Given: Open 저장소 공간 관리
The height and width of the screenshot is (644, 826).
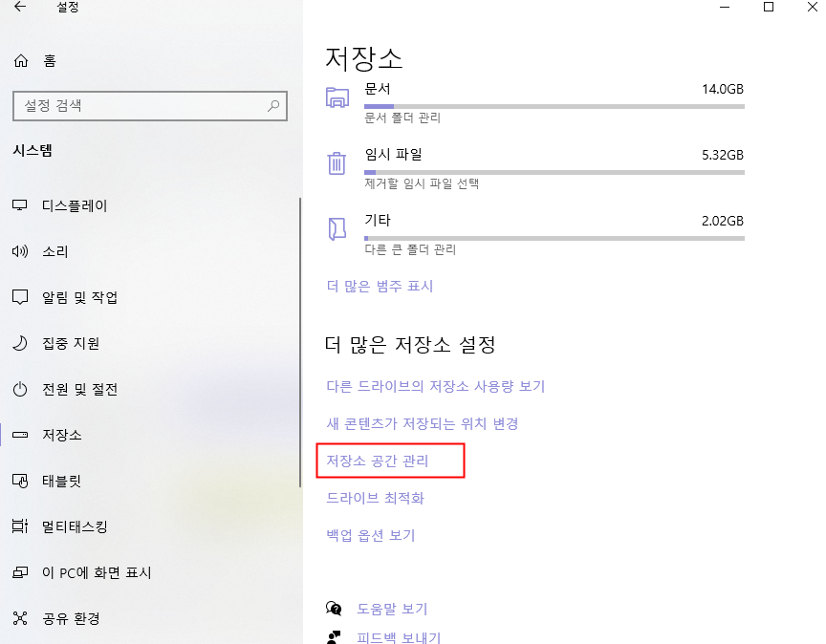Looking at the screenshot, I should (386, 460).
